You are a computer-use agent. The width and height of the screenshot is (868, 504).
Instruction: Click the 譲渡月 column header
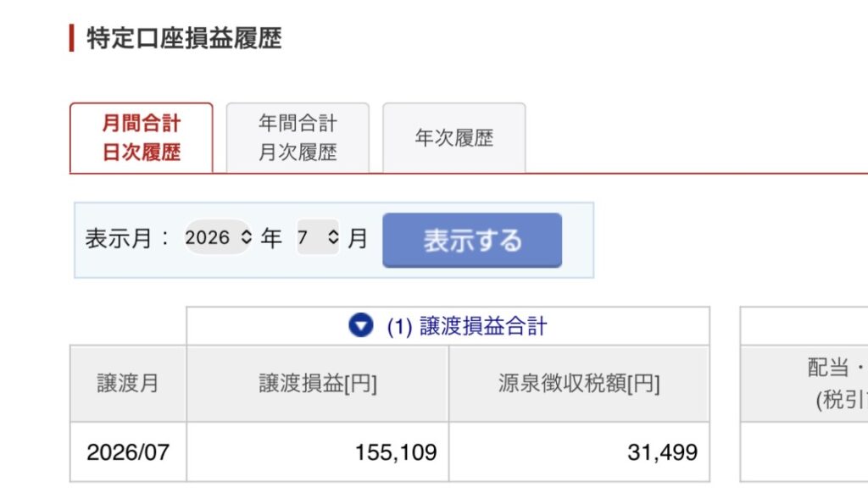coord(128,384)
